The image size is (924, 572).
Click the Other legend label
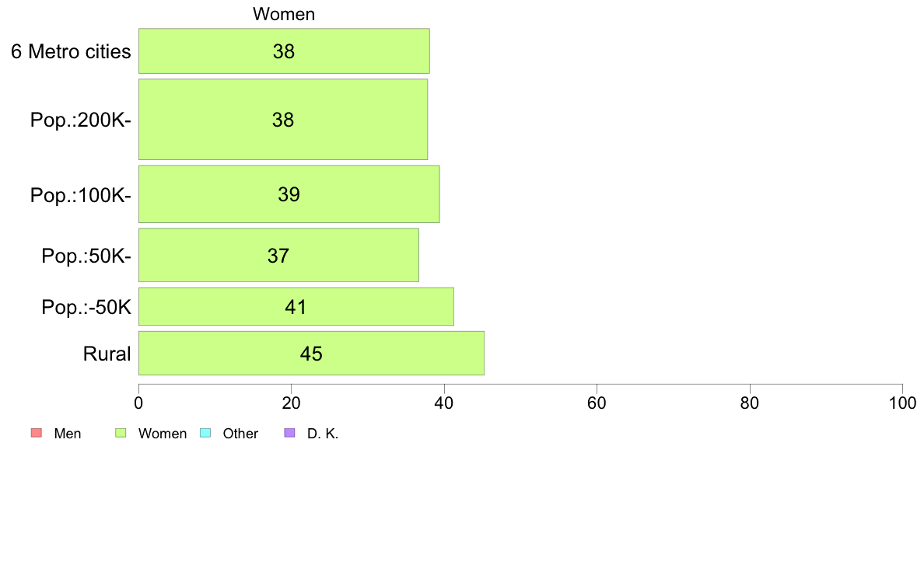pyautogui.click(x=240, y=434)
